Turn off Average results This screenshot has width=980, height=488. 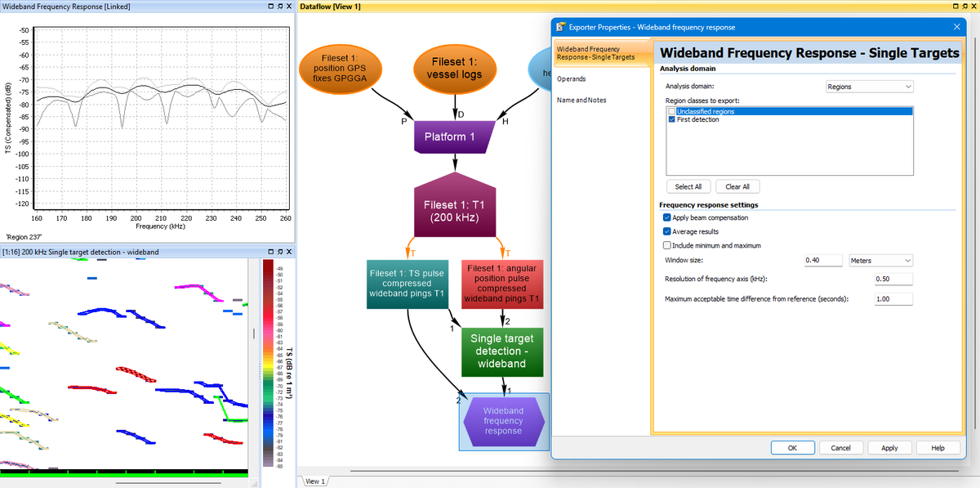(667, 231)
